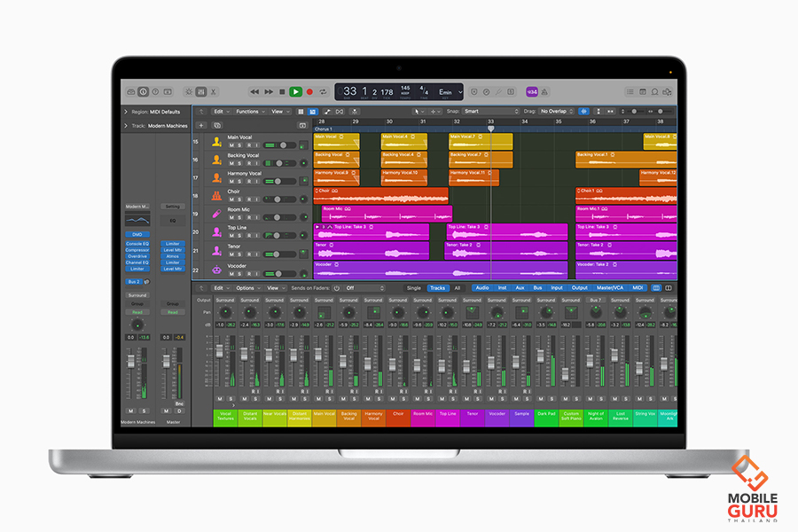Open Sends on Faders Off dropdown
The height and width of the screenshot is (532, 798).
pos(364,288)
